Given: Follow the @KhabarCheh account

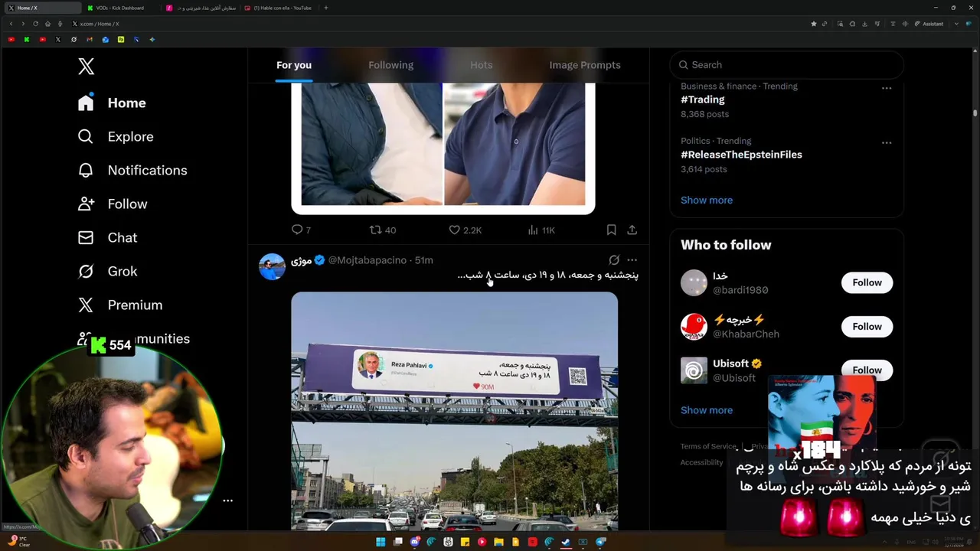Looking at the screenshot, I should point(867,326).
